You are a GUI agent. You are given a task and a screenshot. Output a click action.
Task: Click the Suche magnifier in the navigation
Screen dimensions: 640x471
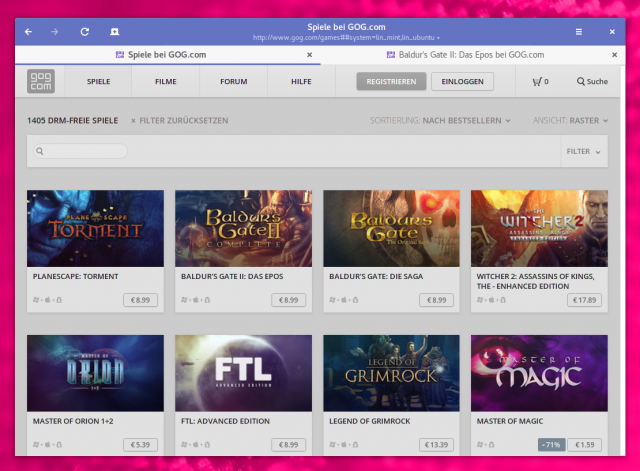pos(580,81)
